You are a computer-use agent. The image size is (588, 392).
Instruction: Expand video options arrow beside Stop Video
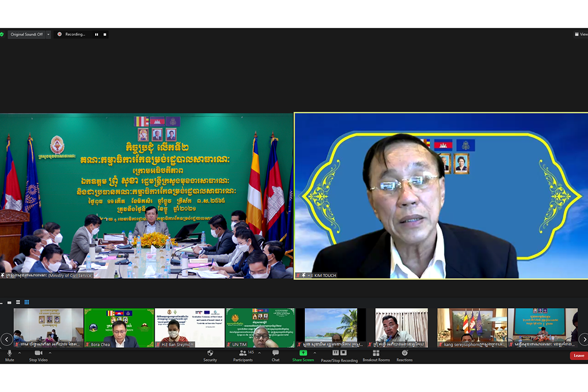click(x=50, y=353)
